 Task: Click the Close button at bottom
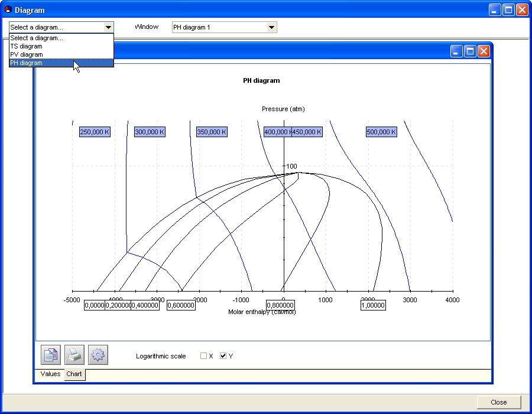click(499, 402)
